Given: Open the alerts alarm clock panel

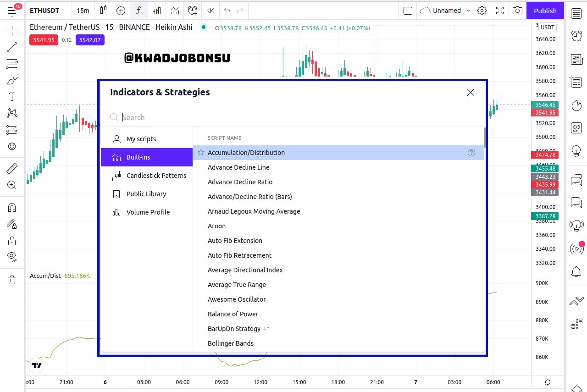Looking at the screenshot, I should [576, 36].
